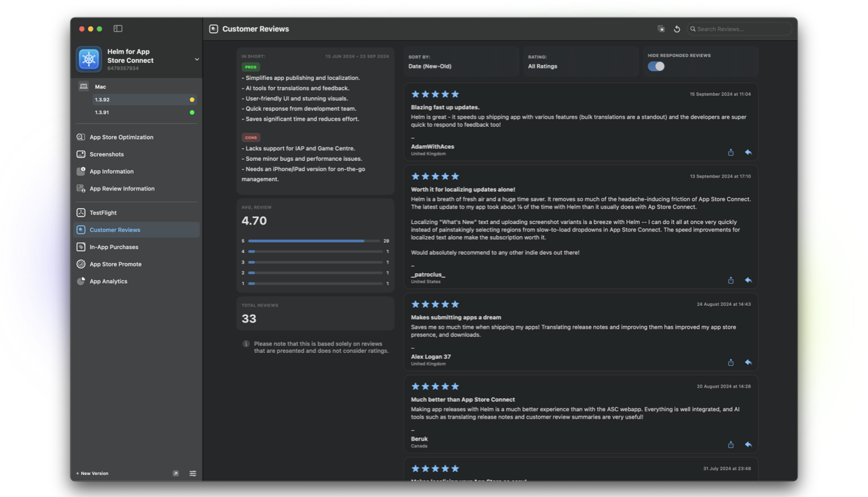Click the Screenshots sidebar icon
868x497 pixels.
point(81,154)
